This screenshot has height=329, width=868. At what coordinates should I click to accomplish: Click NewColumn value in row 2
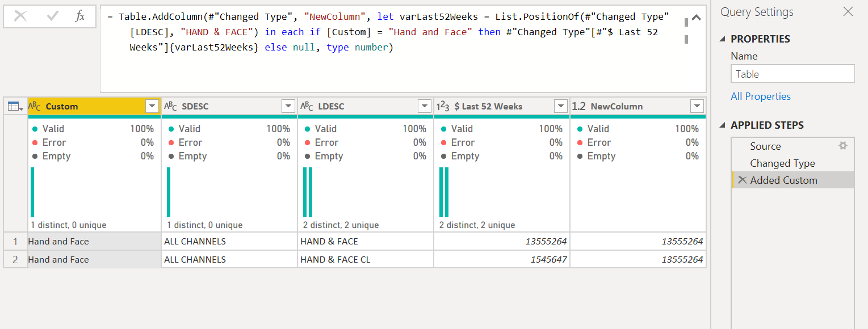tap(638, 259)
